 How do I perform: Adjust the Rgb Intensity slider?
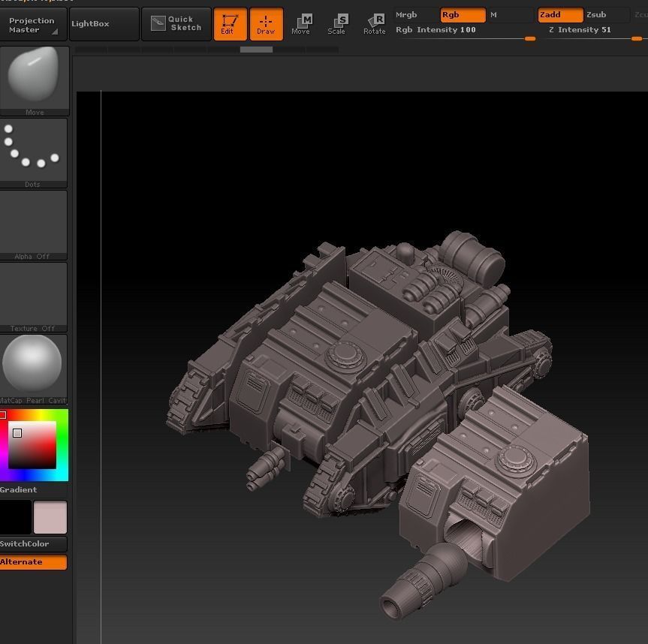click(466, 32)
